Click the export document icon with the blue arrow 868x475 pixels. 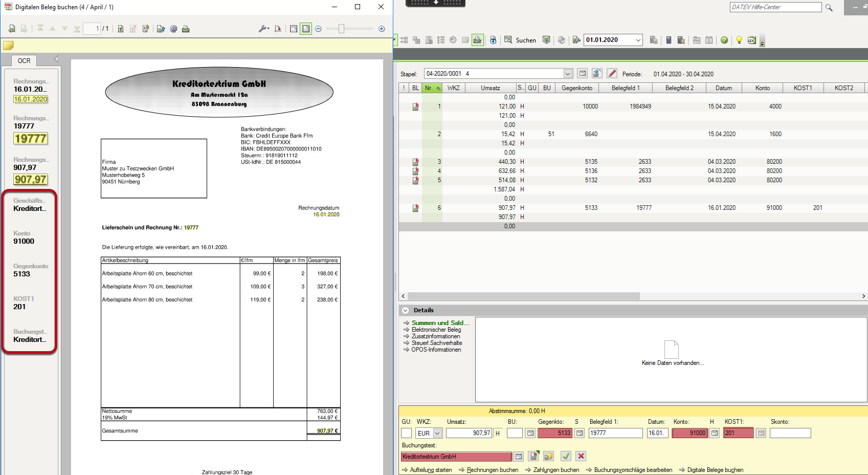[x=161, y=29]
